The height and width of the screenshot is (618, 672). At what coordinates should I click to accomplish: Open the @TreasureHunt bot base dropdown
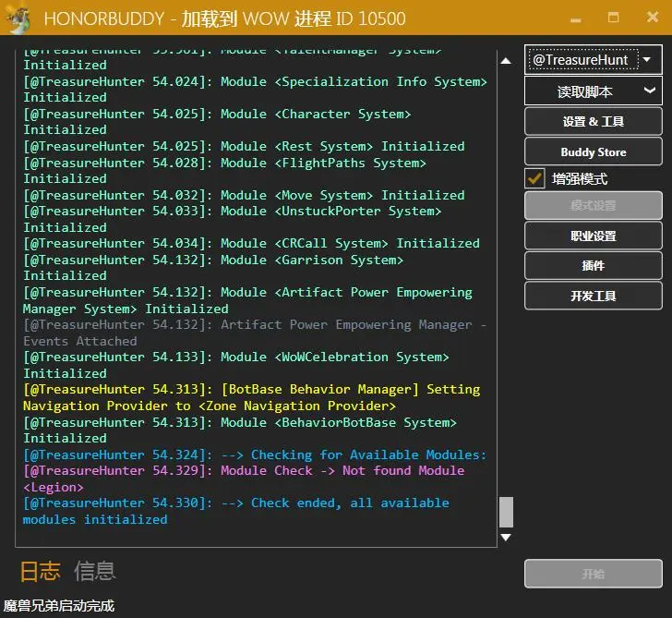point(594,60)
